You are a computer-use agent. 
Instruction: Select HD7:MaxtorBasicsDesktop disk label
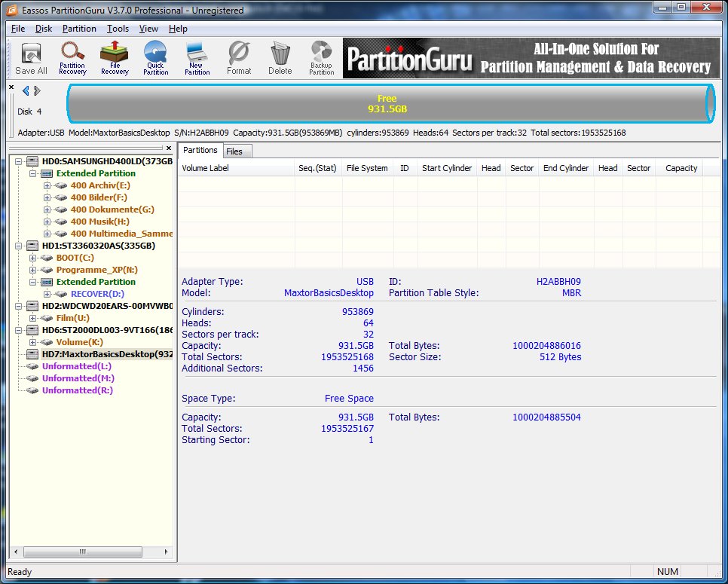click(x=107, y=354)
